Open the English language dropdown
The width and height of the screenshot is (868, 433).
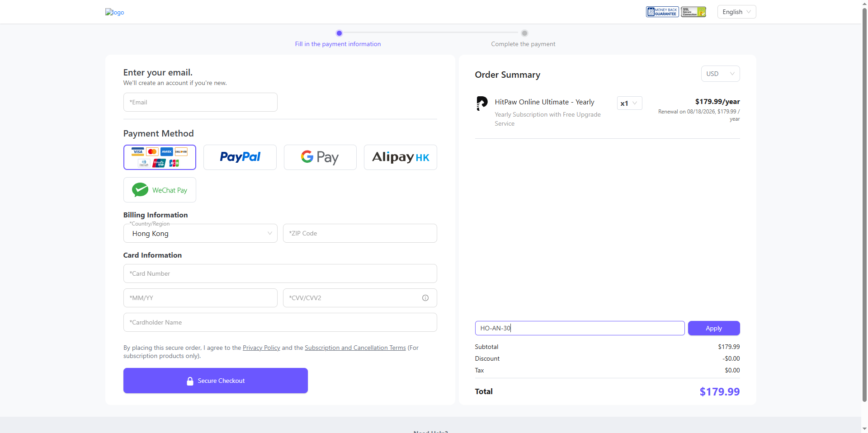[736, 12]
